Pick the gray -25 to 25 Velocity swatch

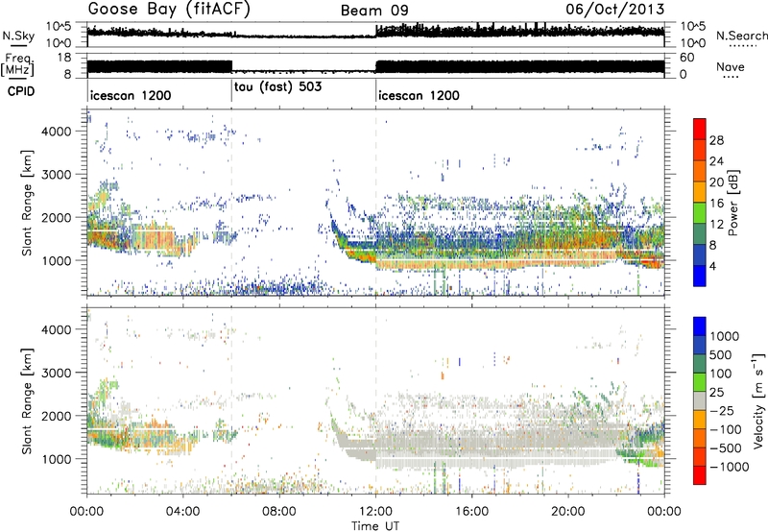coord(700,400)
